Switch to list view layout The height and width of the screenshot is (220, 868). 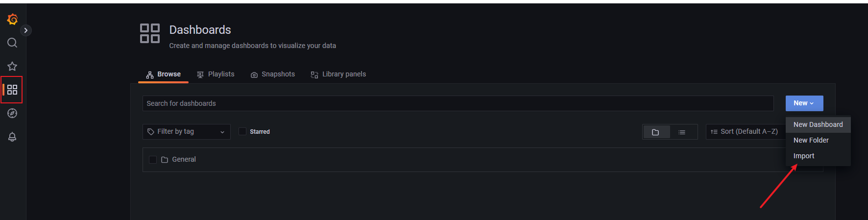point(682,132)
